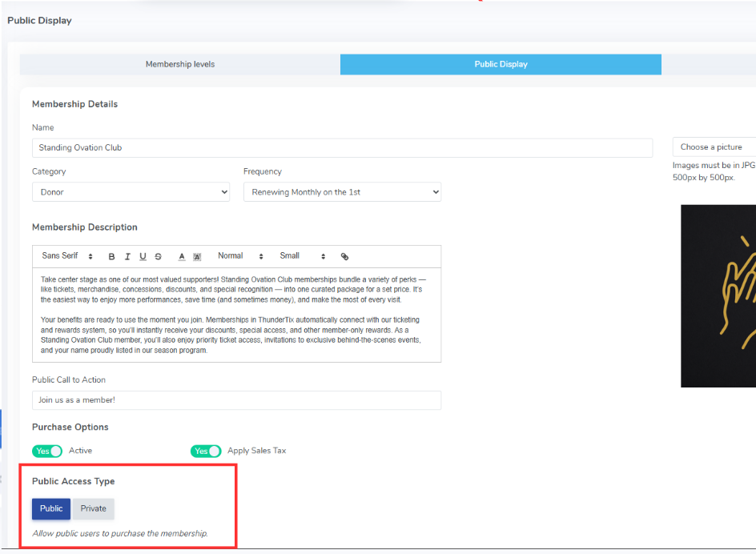Select Private access type

[93, 508]
